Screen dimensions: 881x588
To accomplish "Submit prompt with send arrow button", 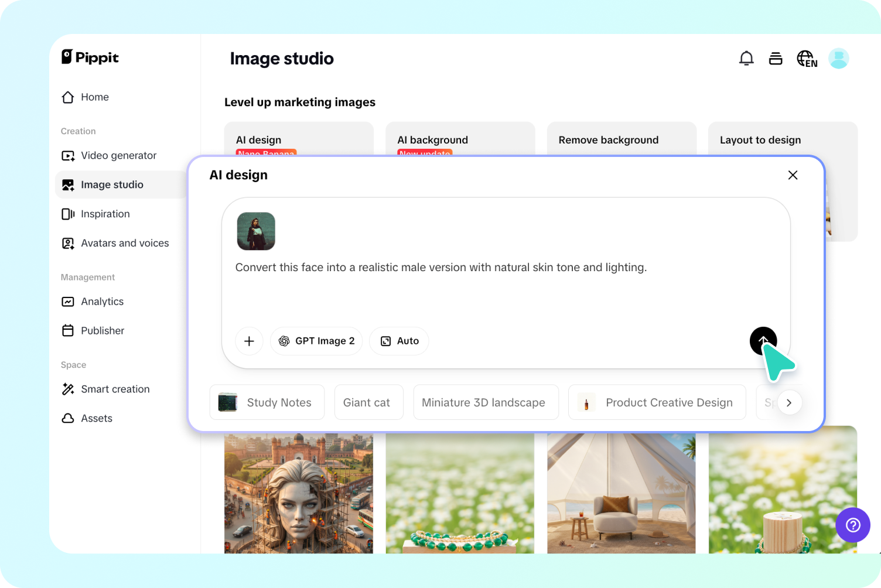I will (763, 341).
